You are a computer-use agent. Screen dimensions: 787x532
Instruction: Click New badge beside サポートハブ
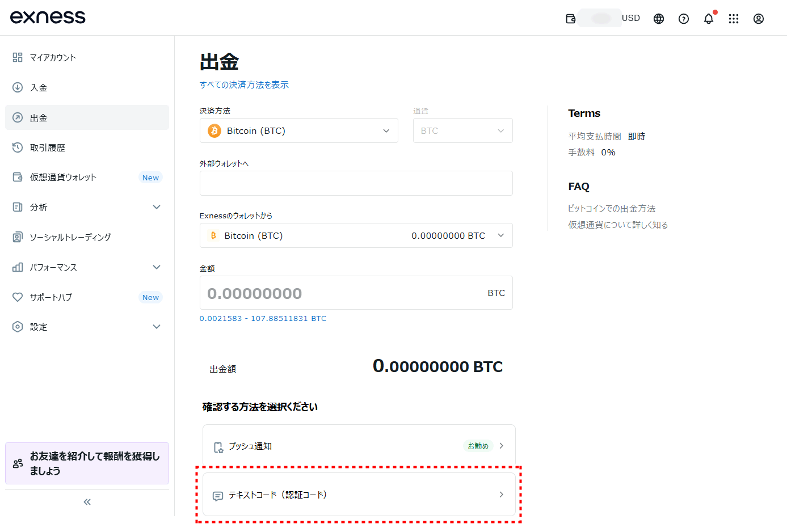150,297
